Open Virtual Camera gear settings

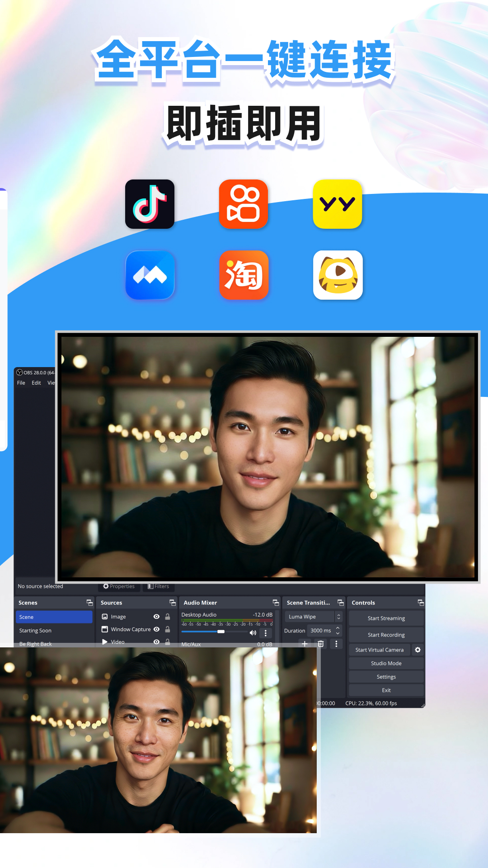pyautogui.click(x=418, y=650)
